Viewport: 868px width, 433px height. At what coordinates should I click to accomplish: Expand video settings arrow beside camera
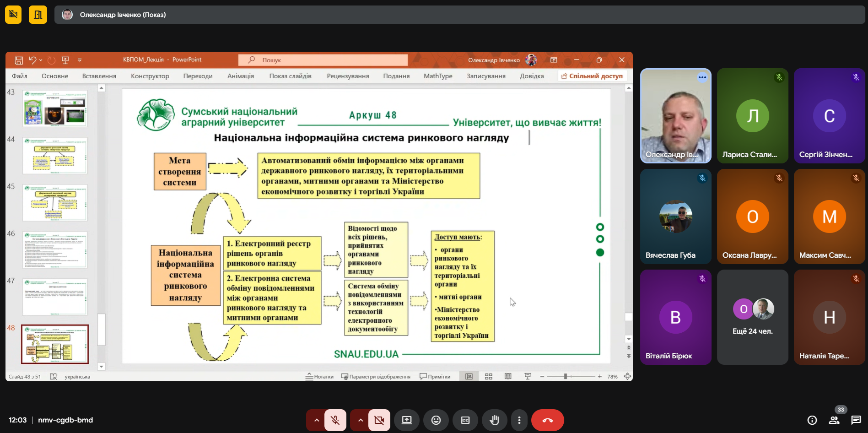coord(360,420)
